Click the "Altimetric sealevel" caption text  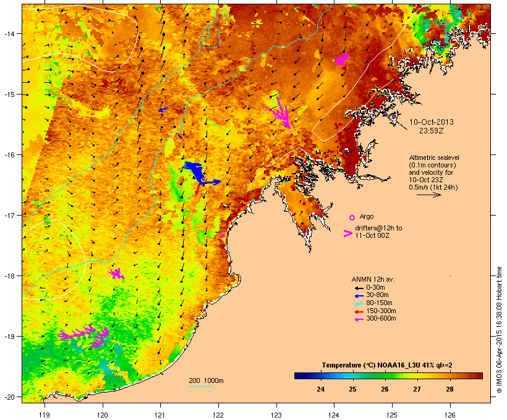click(434, 157)
